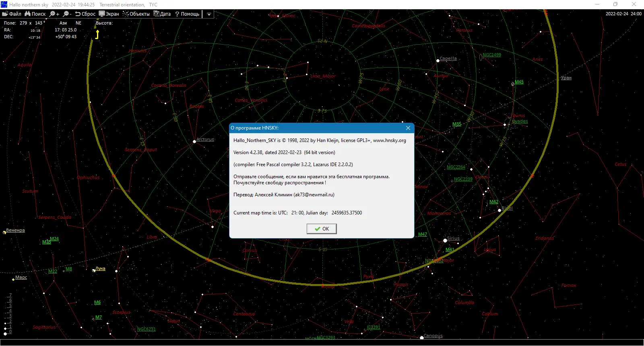Click the Сброс reset view item
644x346 pixels.
tap(85, 14)
